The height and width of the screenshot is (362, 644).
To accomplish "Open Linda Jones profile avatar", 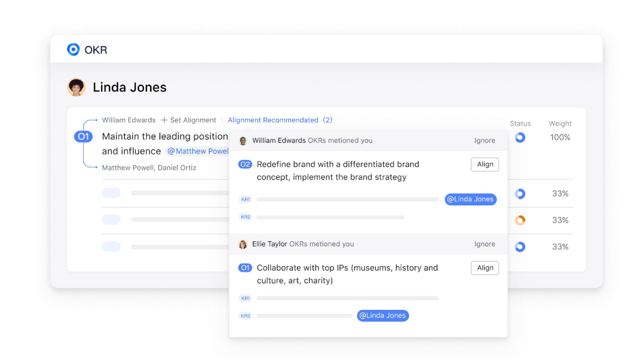I will tap(77, 87).
